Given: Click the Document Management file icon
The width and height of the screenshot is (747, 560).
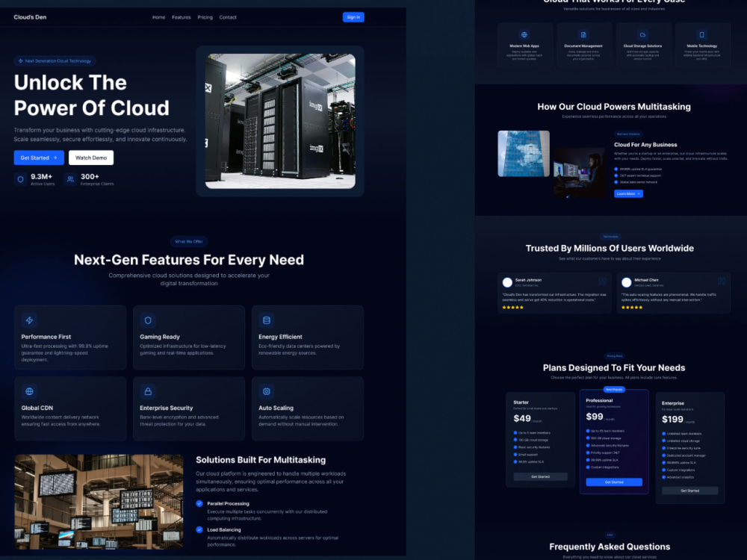Looking at the screenshot, I should (x=583, y=35).
